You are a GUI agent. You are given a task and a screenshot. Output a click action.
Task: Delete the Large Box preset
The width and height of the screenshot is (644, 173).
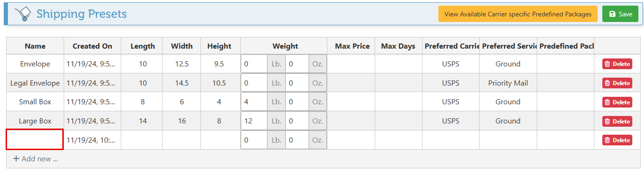(617, 121)
